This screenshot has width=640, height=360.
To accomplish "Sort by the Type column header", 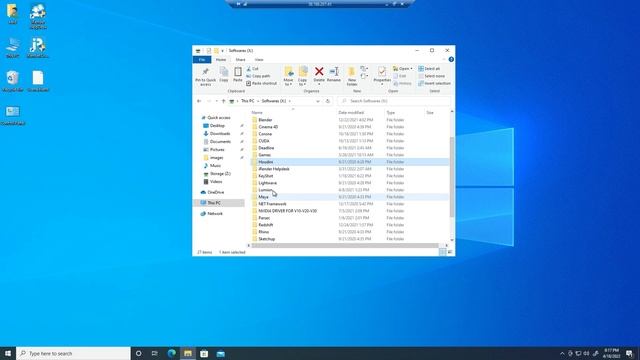I will pos(391,113).
